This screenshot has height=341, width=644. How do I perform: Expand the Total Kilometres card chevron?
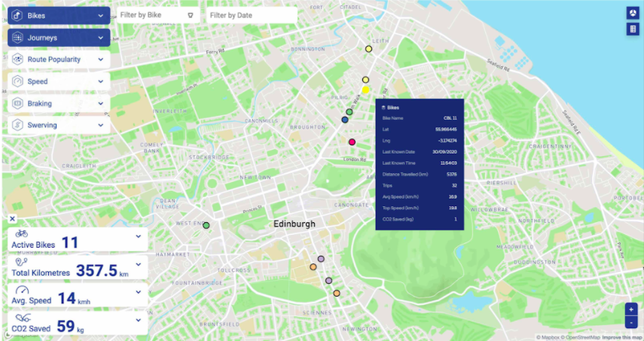coord(139,264)
